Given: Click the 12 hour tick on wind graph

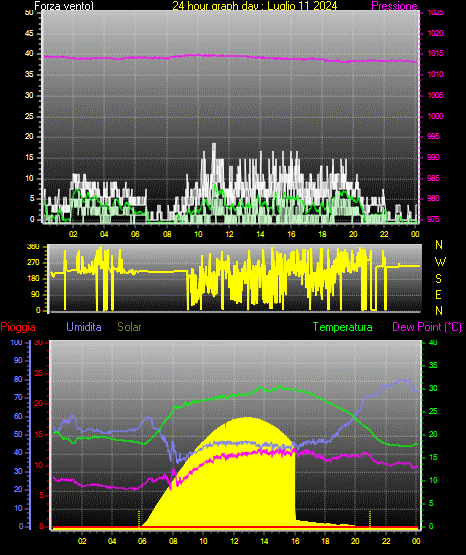Looking at the screenshot, I should [229, 234].
